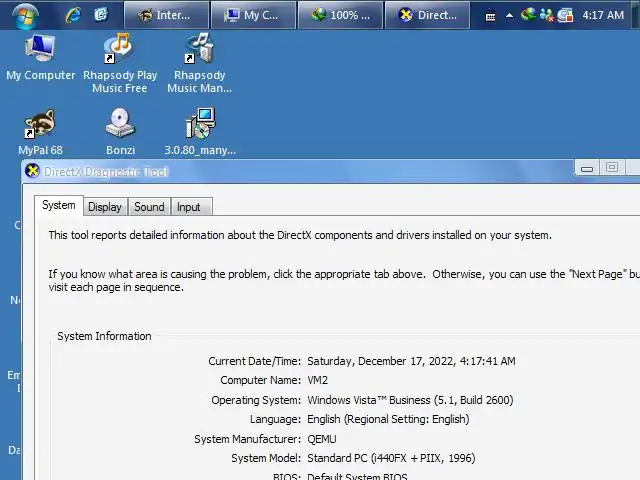The width and height of the screenshot is (640, 480).
Task: Click Windows Vista Business operating system value
Action: tap(410, 400)
